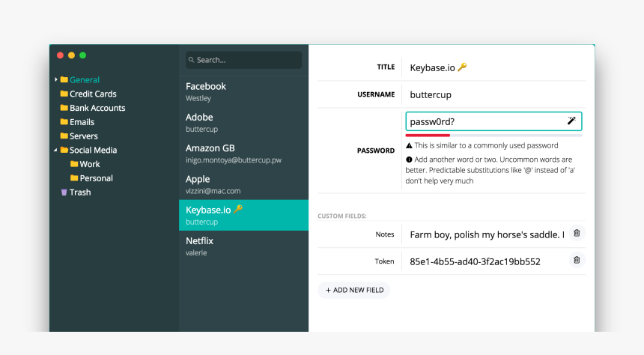The height and width of the screenshot is (355, 644).
Task: Click the Bank Accounts folder icon
Action: click(64, 108)
